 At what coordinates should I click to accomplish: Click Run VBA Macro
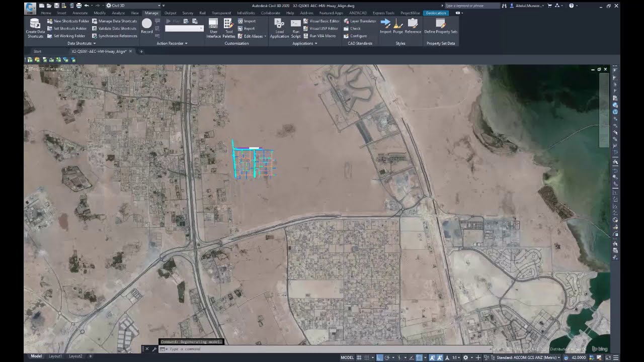pyautogui.click(x=319, y=36)
